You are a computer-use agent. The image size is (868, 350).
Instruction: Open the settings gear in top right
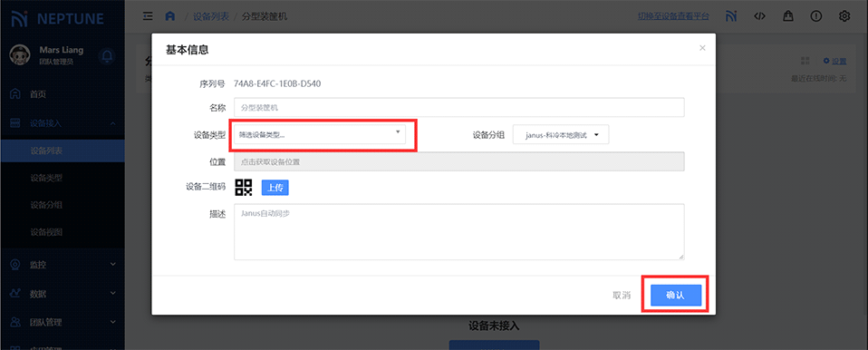point(844,16)
